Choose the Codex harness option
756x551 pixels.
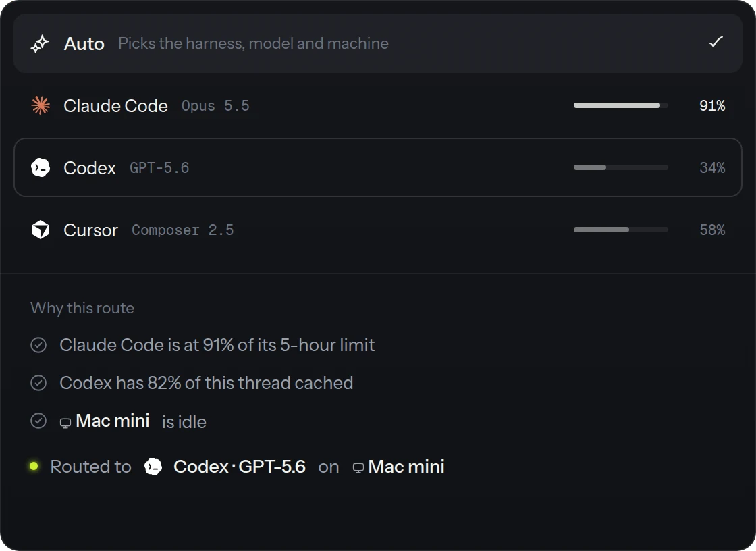pyautogui.click(x=377, y=167)
